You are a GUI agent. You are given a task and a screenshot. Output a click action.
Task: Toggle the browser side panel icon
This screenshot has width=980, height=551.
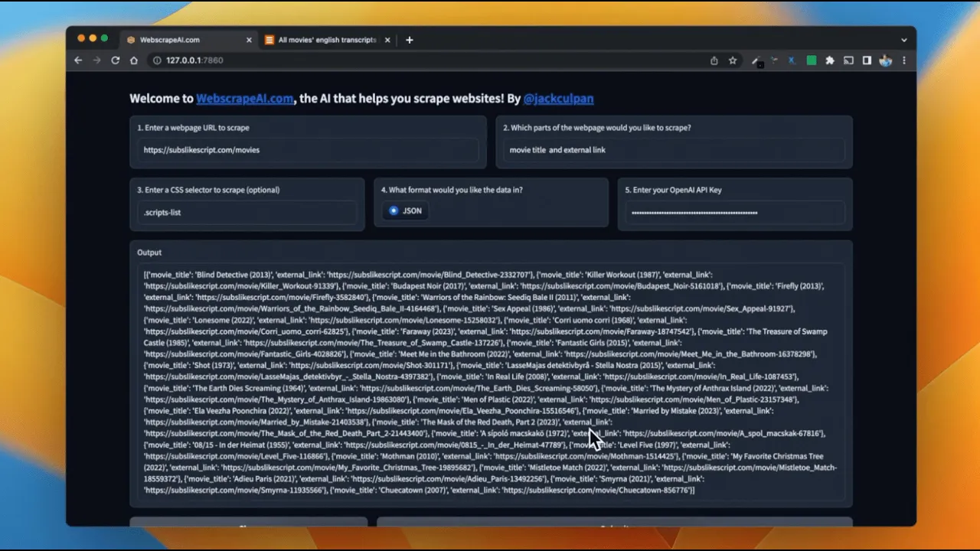(867, 60)
